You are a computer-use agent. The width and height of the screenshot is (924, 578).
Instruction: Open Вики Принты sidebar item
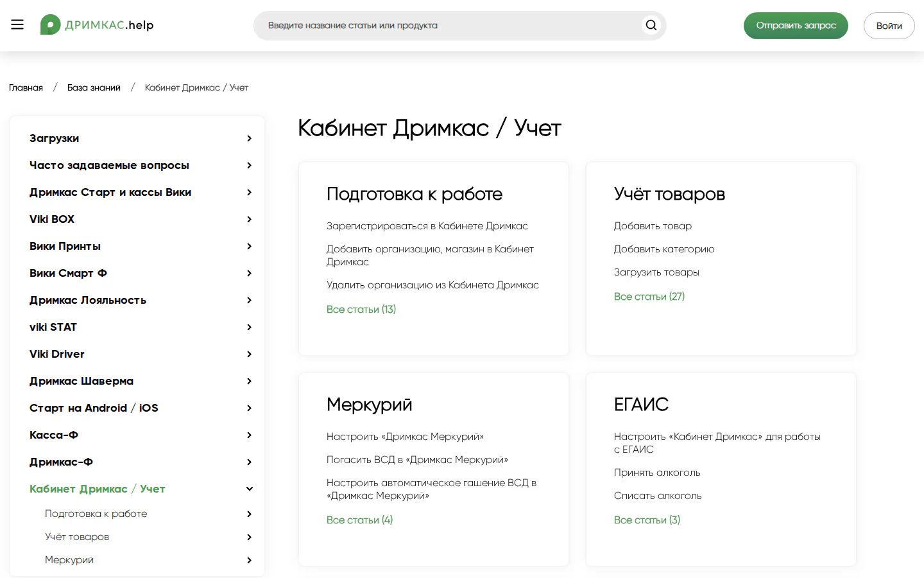(x=65, y=246)
